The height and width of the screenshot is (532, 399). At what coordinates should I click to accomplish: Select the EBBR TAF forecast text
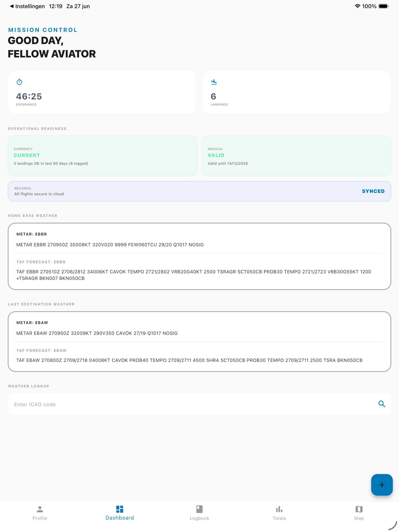[x=194, y=275]
